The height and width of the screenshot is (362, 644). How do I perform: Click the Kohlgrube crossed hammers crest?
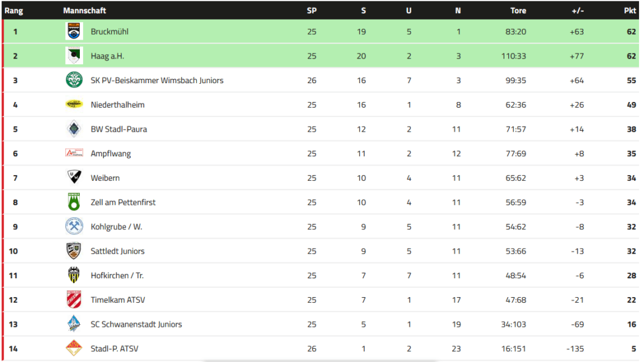[74, 226]
